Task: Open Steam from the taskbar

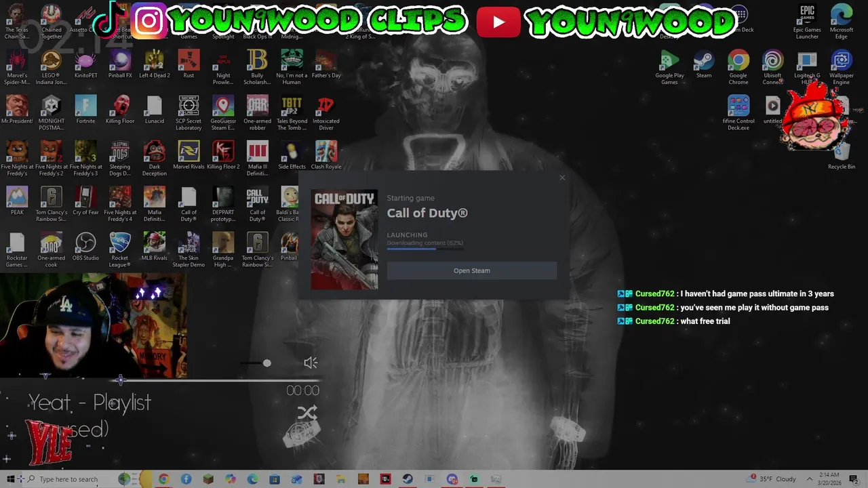Action: click(408, 479)
